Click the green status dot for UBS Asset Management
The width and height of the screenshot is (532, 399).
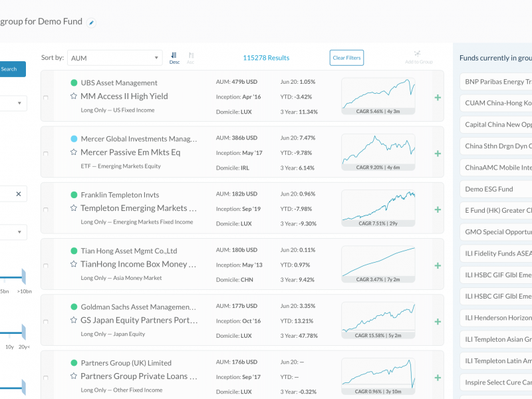(x=74, y=82)
